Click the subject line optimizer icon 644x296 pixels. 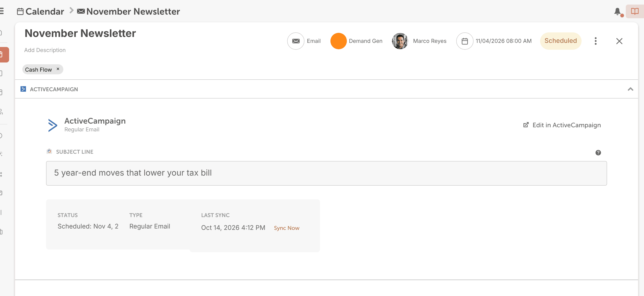click(49, 151)
